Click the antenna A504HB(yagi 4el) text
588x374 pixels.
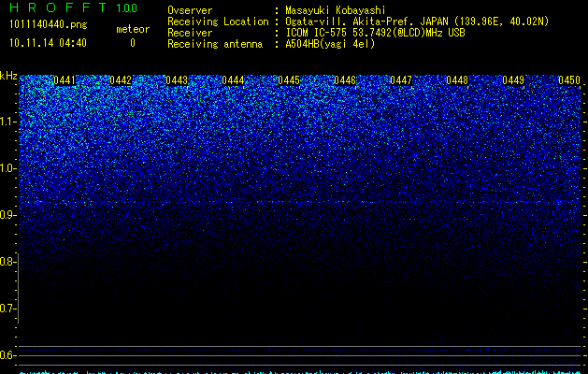330,44
